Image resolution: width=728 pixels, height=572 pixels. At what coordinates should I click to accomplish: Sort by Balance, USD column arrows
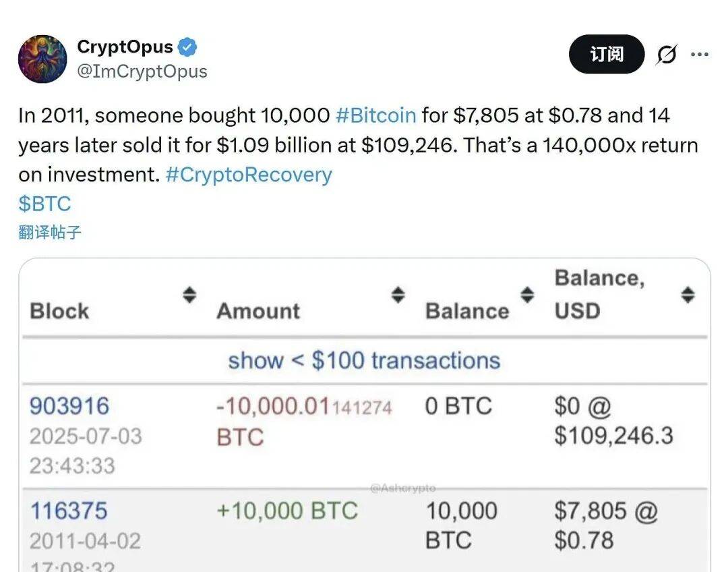[688, 295]
